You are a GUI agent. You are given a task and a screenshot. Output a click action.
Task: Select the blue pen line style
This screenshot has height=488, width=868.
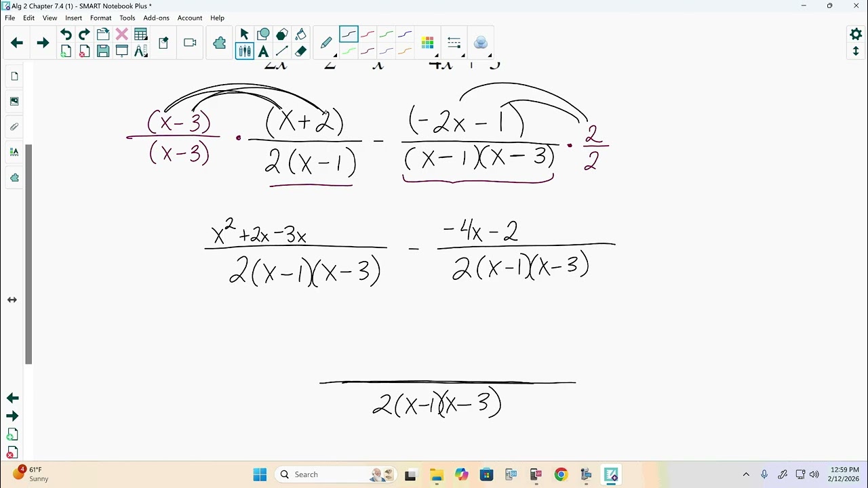(405, 34)
